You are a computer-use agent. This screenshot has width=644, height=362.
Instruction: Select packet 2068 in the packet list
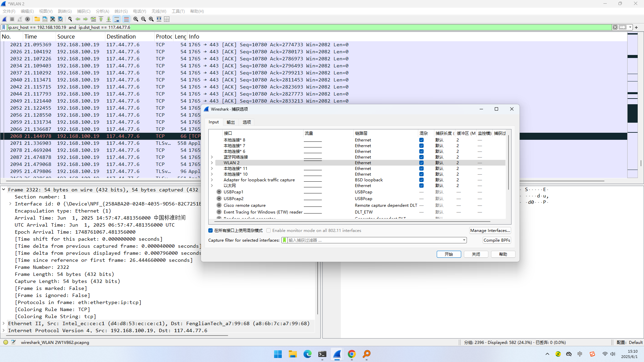314,136
